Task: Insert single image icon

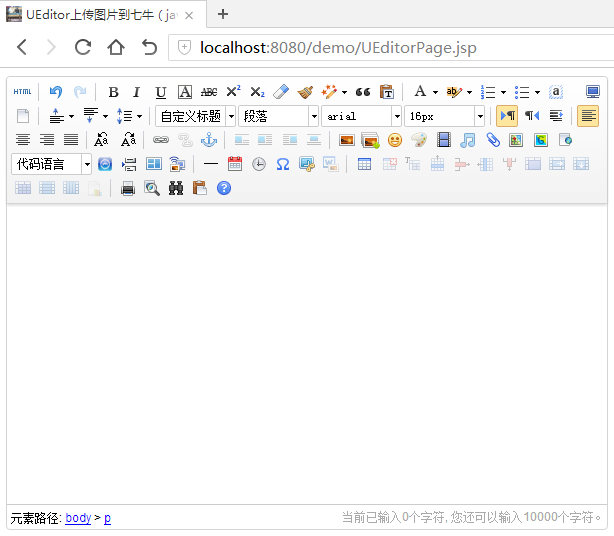Action: tap(347, 140)
